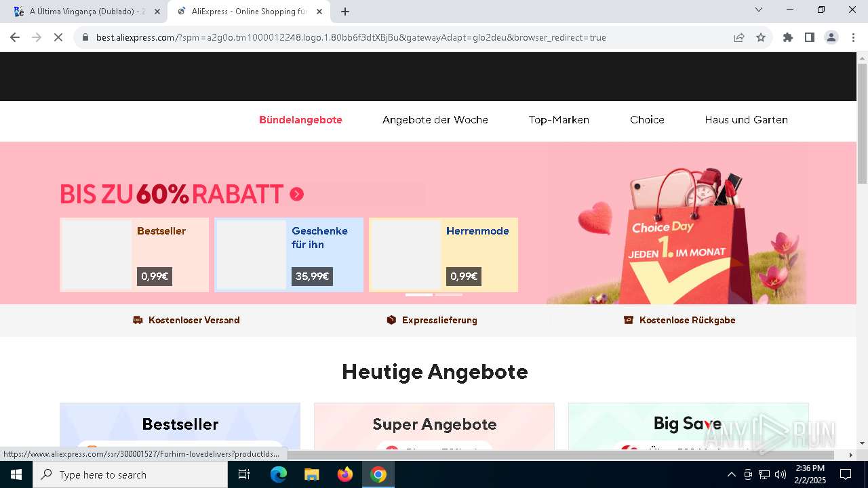868x488 pixels.
Task: Open the Big Save panel
Action: coord(688,426)
